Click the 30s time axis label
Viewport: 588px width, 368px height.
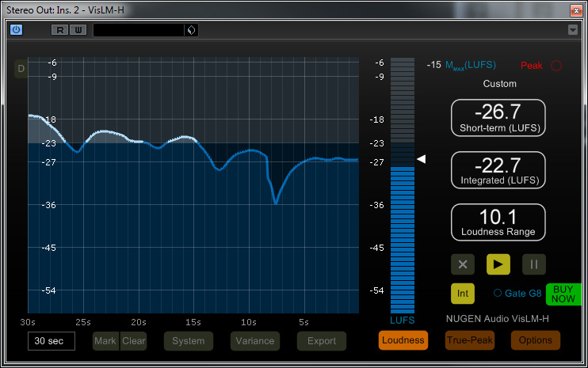[x=28, y=322]
